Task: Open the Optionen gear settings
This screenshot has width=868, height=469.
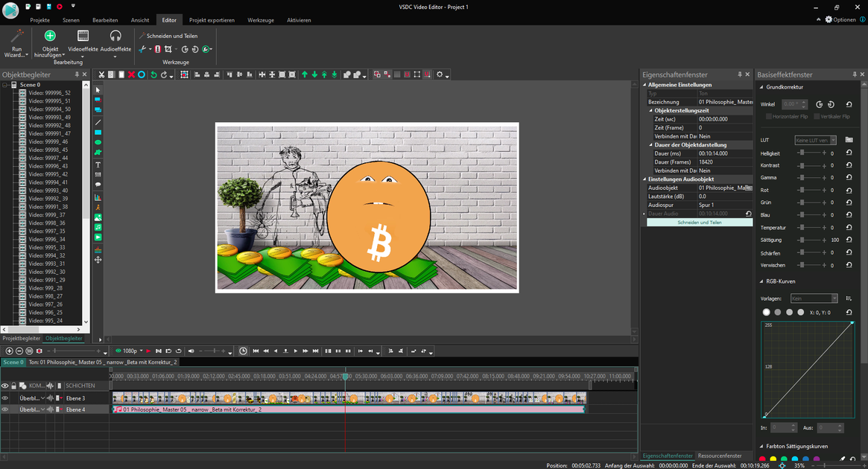Action: [x=840, y=19]
